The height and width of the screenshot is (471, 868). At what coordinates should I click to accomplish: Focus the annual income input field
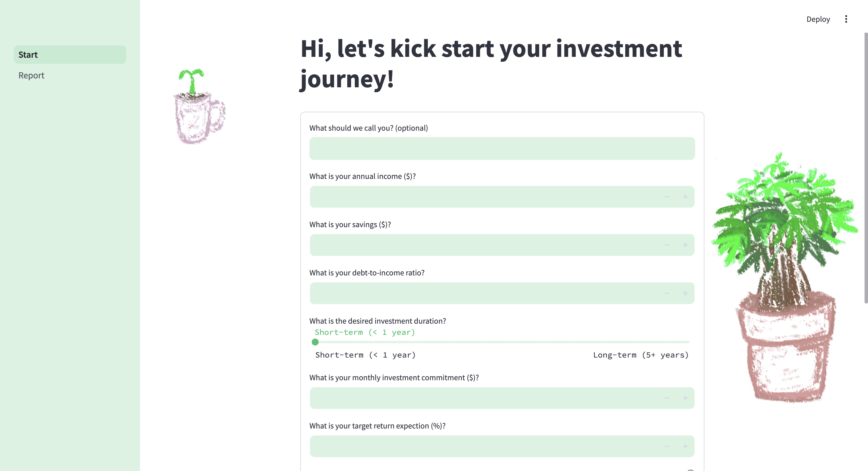pyautogui.click(x=485, y=197)
